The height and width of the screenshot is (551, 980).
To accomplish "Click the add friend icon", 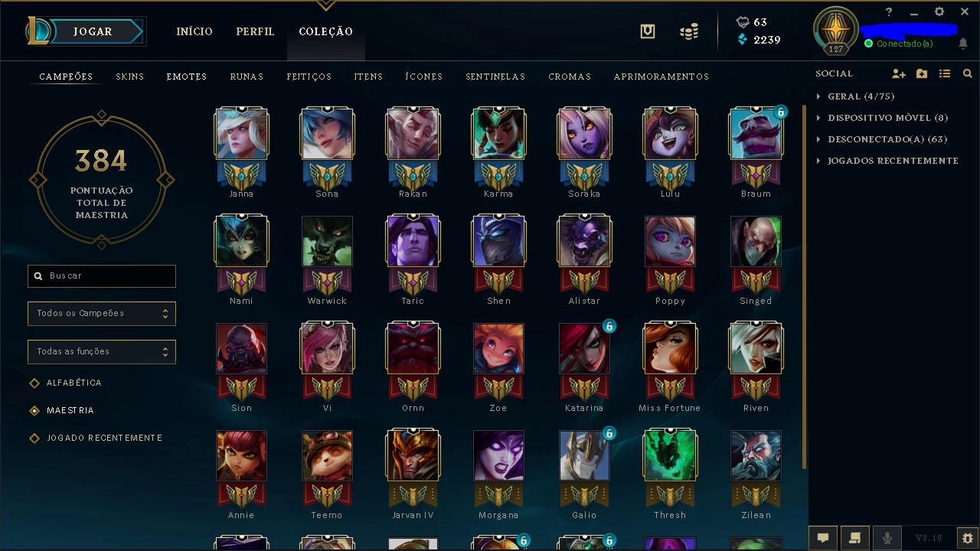I will (x=899, y=74).
